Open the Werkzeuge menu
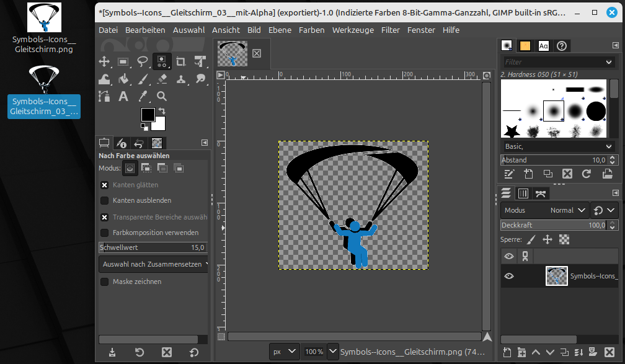Viewport: 625px width, 364px height. click(x=352, y=30)
